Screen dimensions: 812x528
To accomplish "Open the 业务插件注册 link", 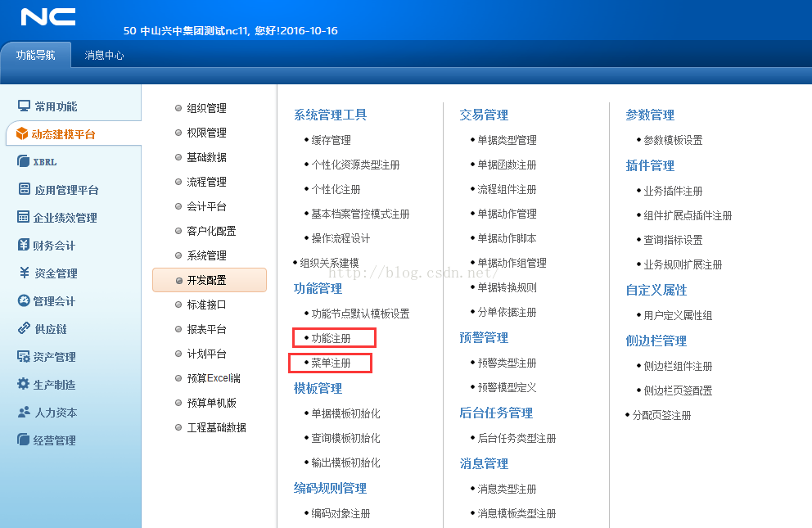I will coord(673,191).
